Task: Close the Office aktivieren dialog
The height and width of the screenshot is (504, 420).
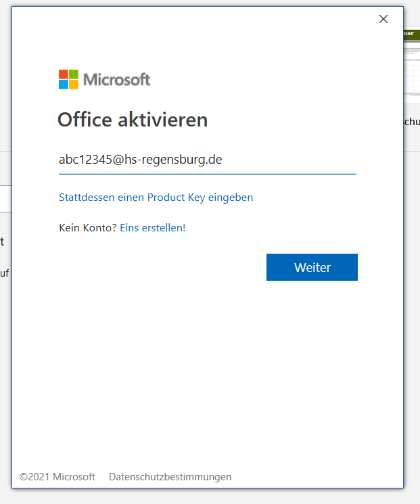Action: pos(383,19)
